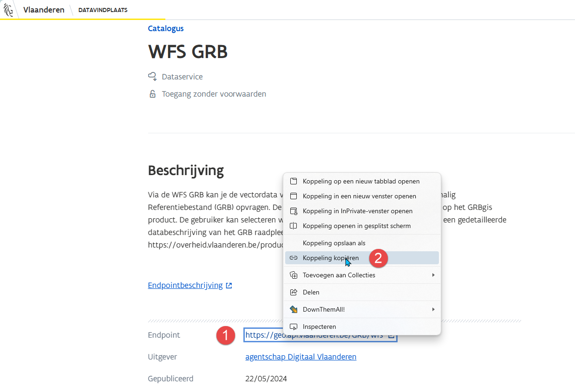Choose Koppeling in een nieuw venster openen
575x392 pixels.
pos(362,196)
